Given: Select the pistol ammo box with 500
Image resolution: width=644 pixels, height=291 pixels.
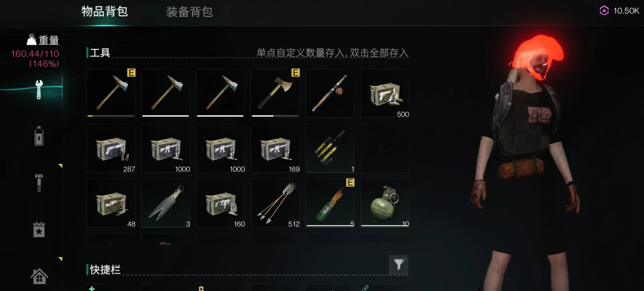Looking at the screenshot, I should pos(384,93).
